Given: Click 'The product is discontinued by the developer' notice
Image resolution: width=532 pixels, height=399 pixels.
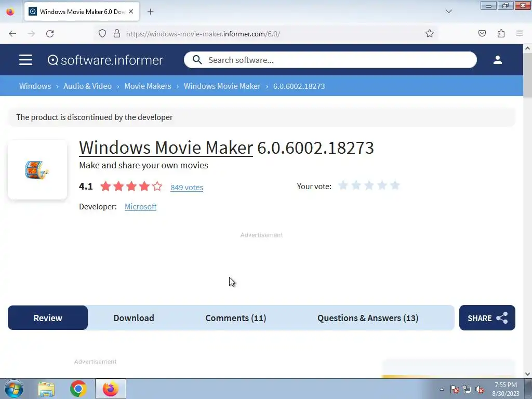Looking at the screenshot, I should click(95, 117).
